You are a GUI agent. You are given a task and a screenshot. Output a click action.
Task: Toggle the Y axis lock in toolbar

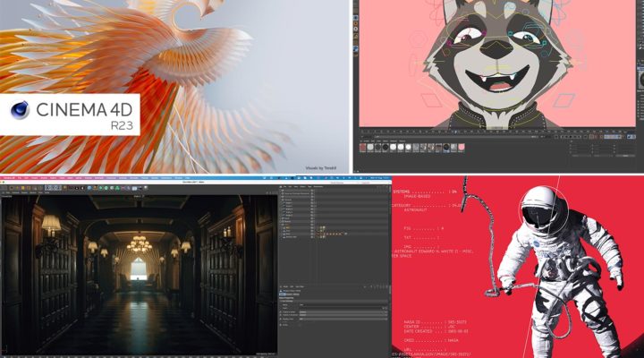[54, 188]
